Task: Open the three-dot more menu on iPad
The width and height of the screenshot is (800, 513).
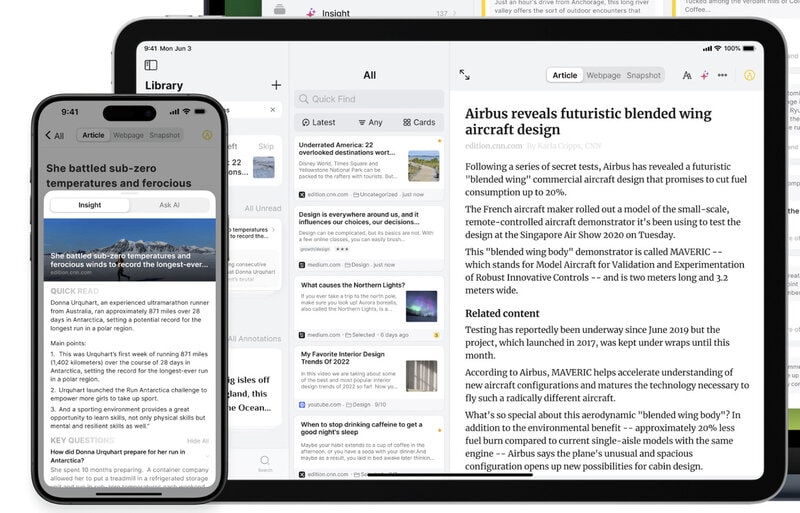Action: pos(722,75)
